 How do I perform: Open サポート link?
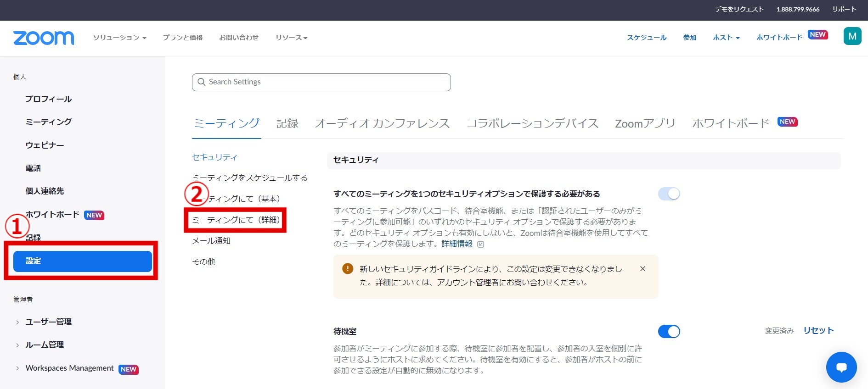pyautogui.click(x=844, y=9)
